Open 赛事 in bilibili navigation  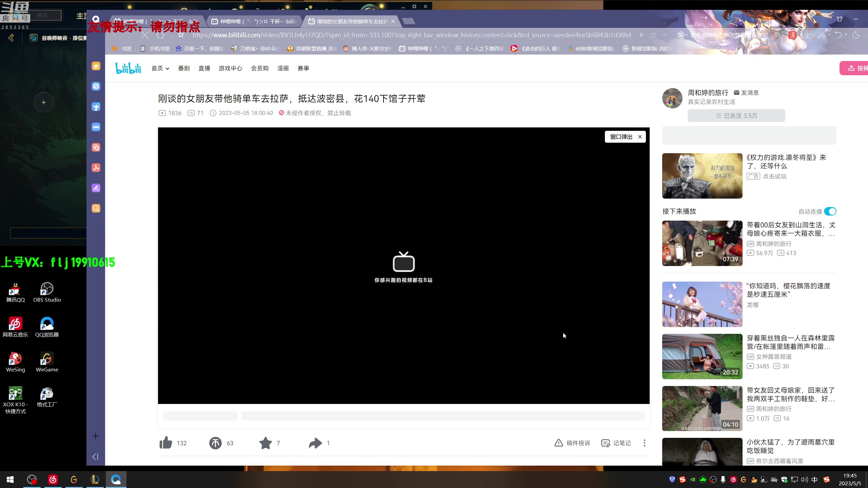pyautogui.click(x=303, y=68)
